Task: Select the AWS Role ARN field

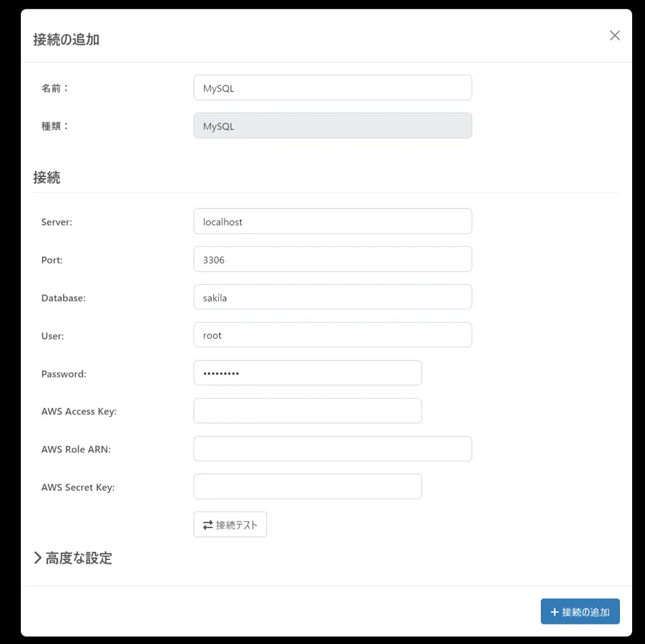Action: [x=333, y=449]
